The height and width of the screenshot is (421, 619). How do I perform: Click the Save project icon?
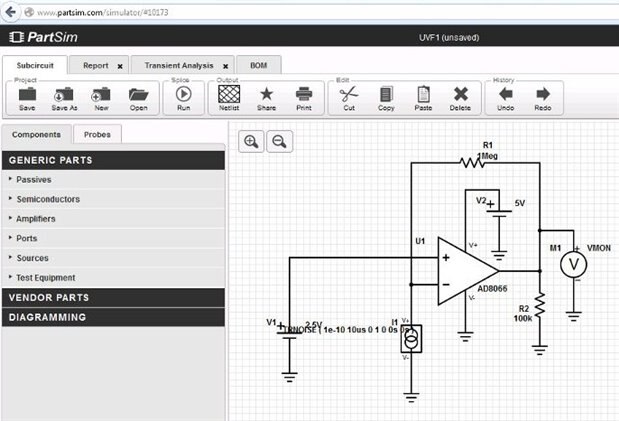point(27,95)
